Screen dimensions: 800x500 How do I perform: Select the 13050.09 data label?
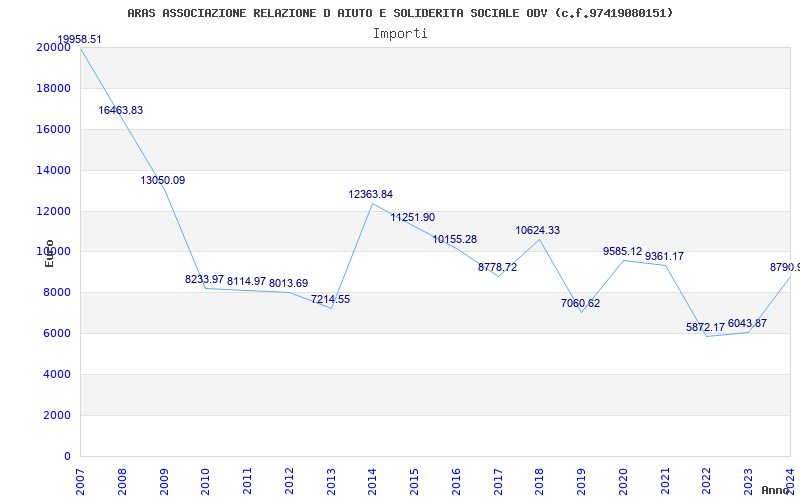coord(163,180)
